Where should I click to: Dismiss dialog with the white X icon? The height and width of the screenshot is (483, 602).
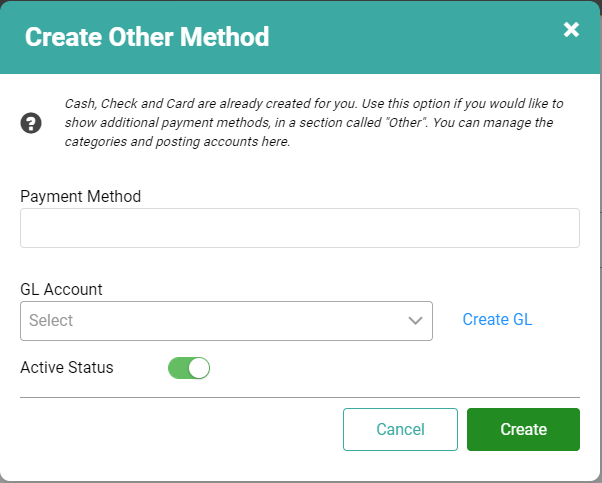(x=571, y=30)
